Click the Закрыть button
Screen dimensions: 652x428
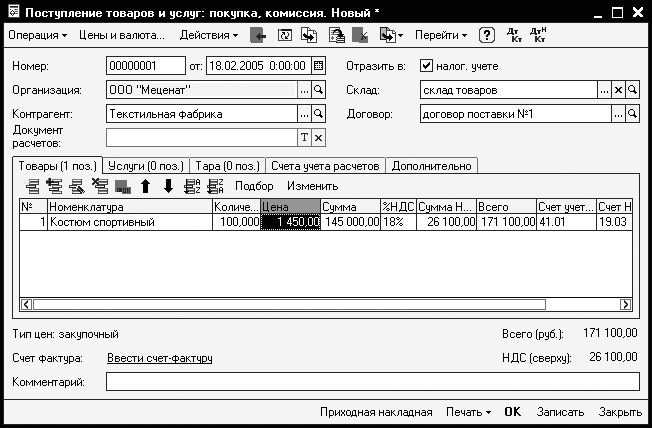[620, 412]
